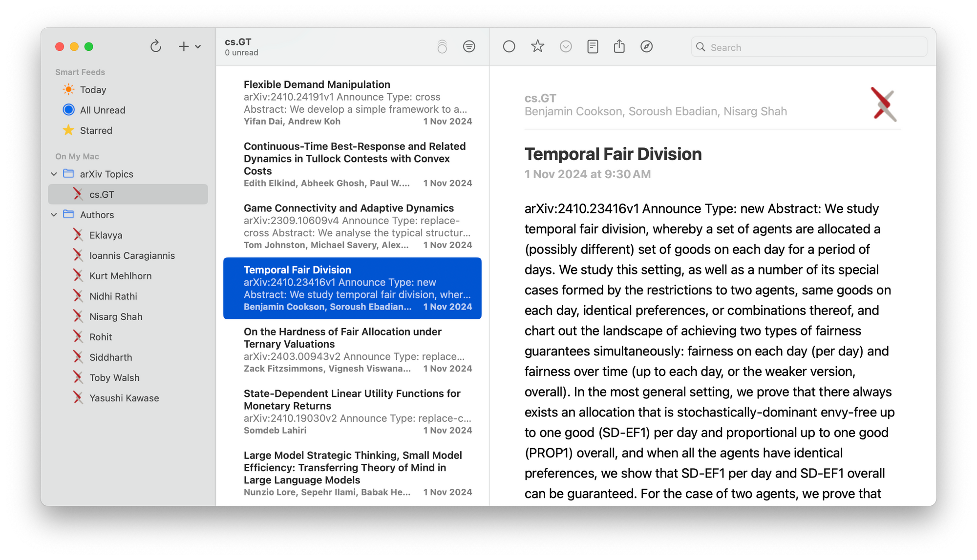This screenshot has height=560, width=977.
Task: Select the All Unread smart feed
Action: [x=128, y=110]
